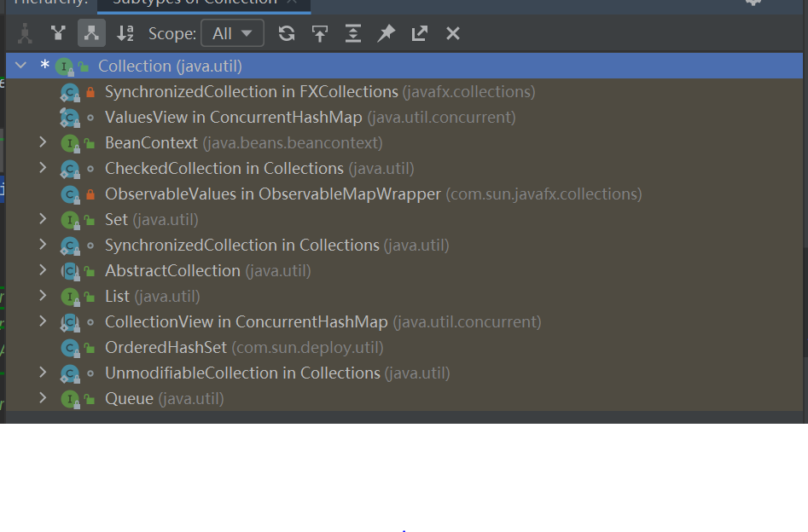Open the hierarchy panel's gear settings
The image size is (808, 532).
click(x=753, y=3)
